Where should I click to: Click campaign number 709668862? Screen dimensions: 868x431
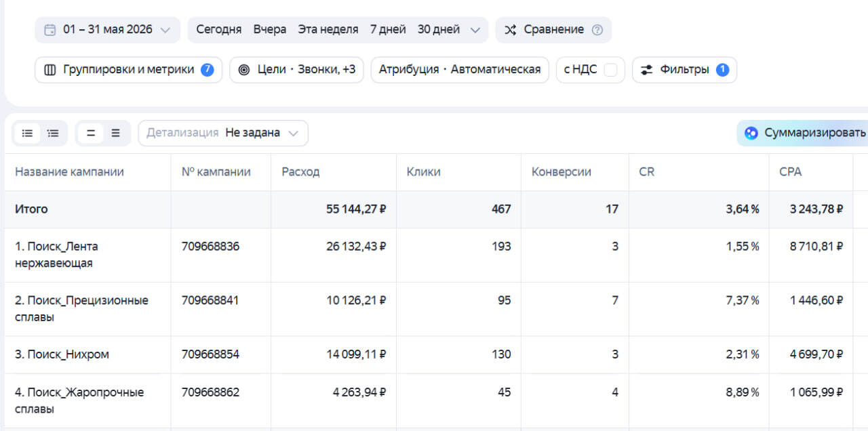(x=210, y=392)
